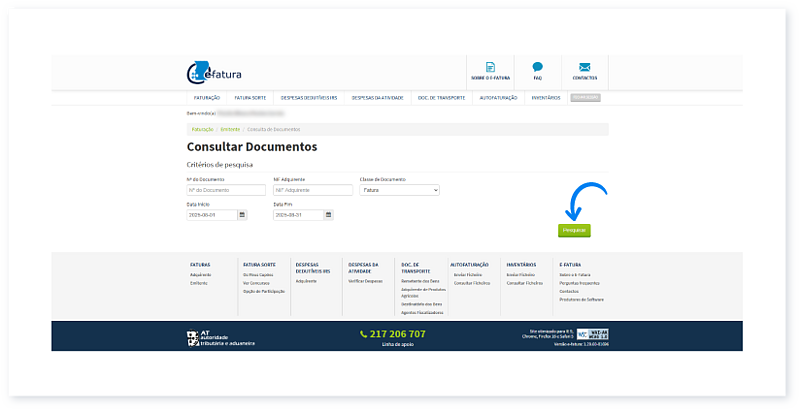Viewport: 800px width, 411px height.
Task: Expand the Classe de Documento dropdown
Action: tap(399, 189)
